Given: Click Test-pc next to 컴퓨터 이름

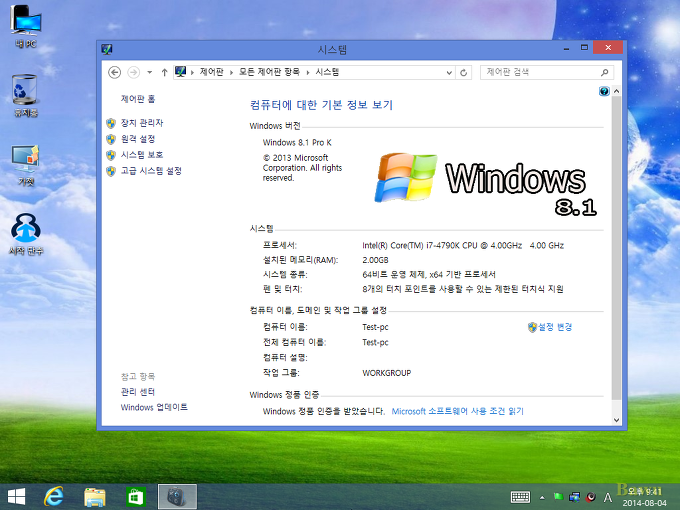Looking at the screenshot, I should pyautogui.click(x=375, y=327).
